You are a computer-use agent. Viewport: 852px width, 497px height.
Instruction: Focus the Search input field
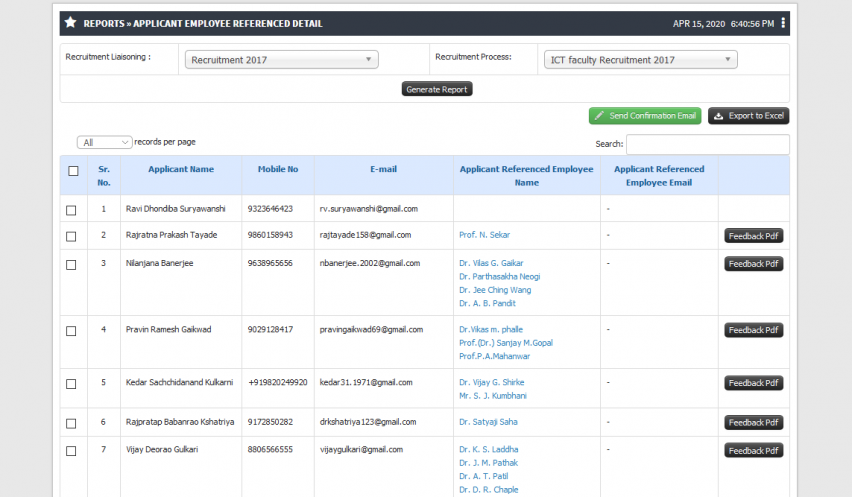[x=707, y=144]
